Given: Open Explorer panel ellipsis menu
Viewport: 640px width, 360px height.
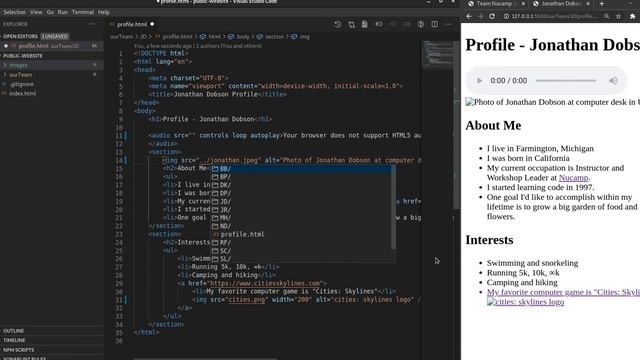Looking at the screenshot, I should (93, 24).
